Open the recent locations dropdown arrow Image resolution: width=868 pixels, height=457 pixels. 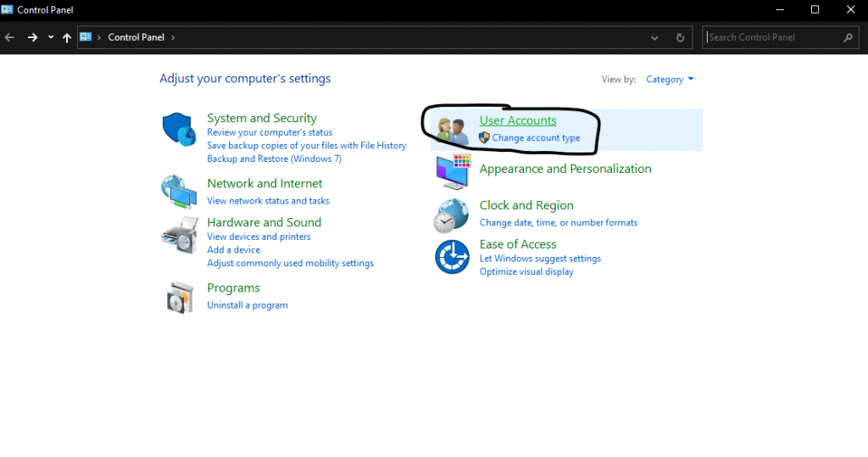click(51, 37)
